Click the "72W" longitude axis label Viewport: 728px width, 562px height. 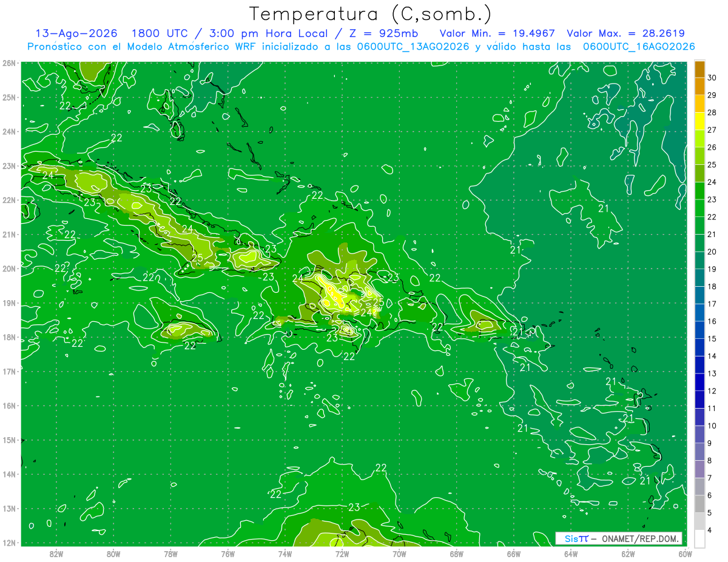tap(342, 553)
